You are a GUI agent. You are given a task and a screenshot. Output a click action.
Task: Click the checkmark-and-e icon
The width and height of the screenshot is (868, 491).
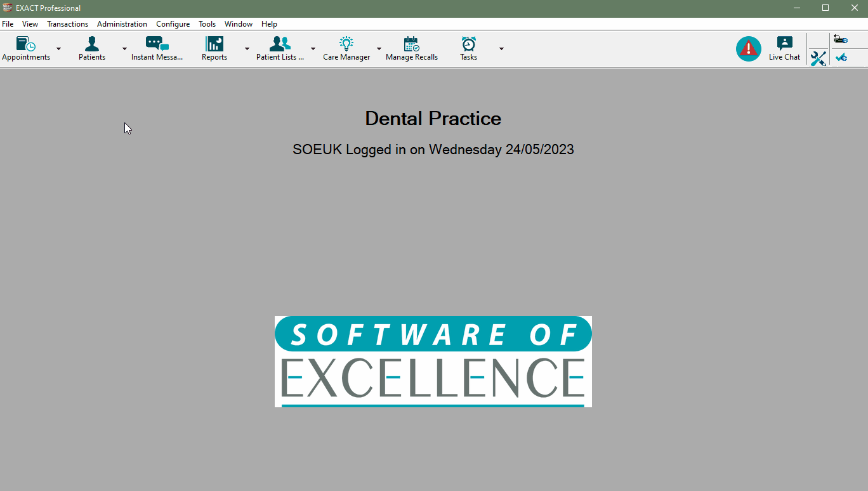click(x=841, y=57)
